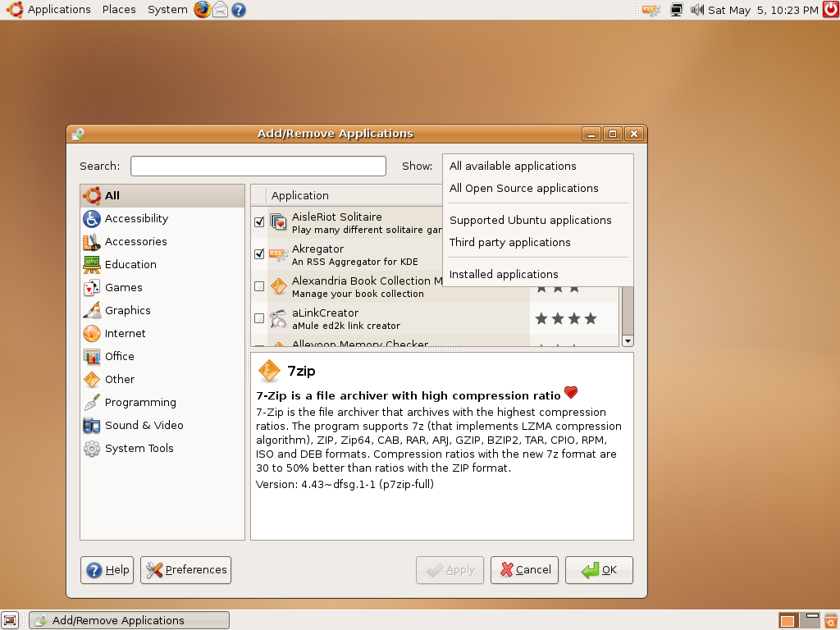Screen dimensions: 840x630
Task: Click the Office category icon
Action: 92,356
